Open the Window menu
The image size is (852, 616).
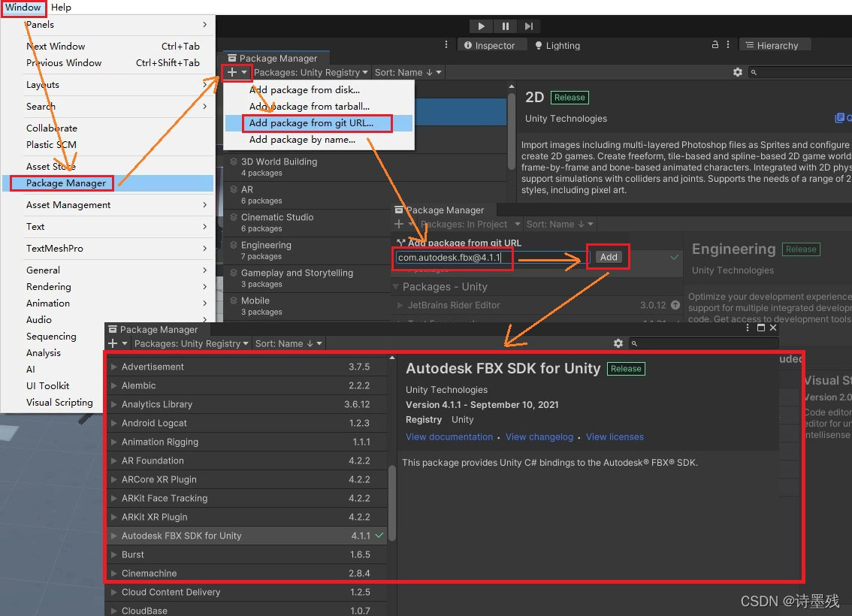pyautogui.click(x=23, y=7)
